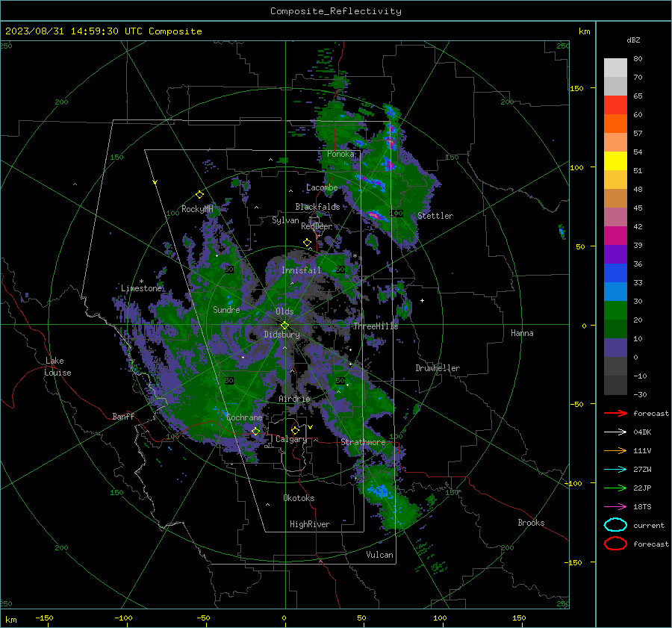The width and height of the screenshot is (672, 628).
Task: Click the Innisfail city label
Action: [x=302, y=270]
